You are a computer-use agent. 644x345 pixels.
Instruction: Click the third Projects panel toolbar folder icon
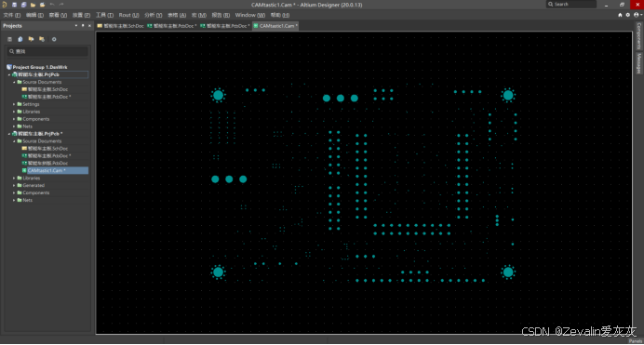coord(31,39)
